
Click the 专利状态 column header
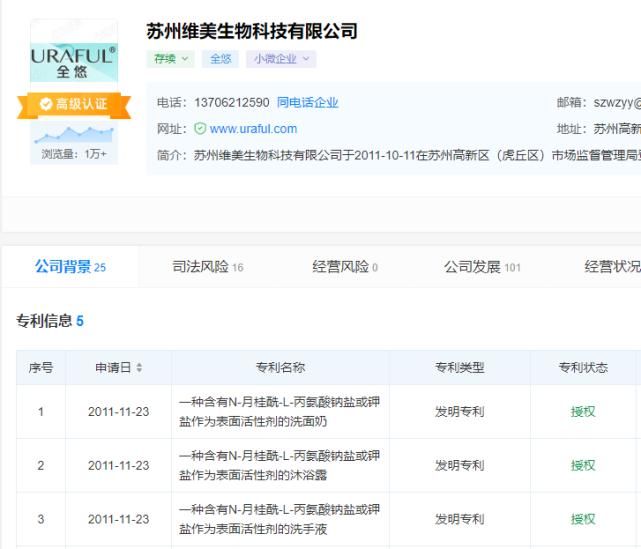[x=583, y=367]
